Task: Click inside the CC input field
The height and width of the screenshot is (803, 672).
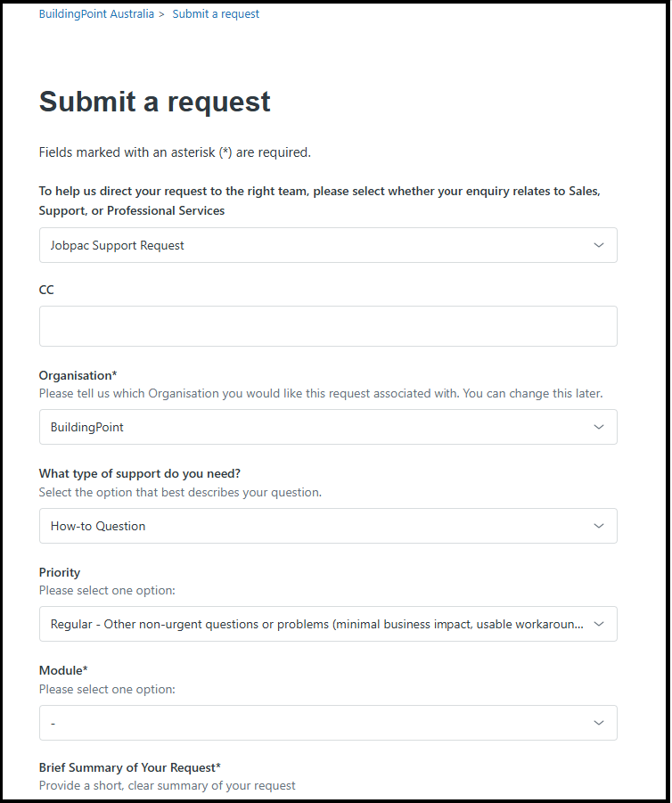Action: click(x=327, y=326)
